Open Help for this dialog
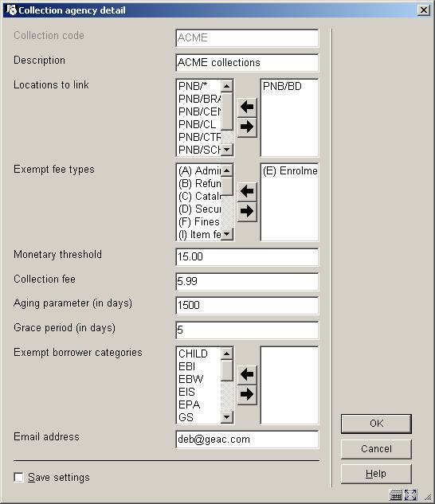The width and height of the screenshot is (435, 504). tap(376, 474)
